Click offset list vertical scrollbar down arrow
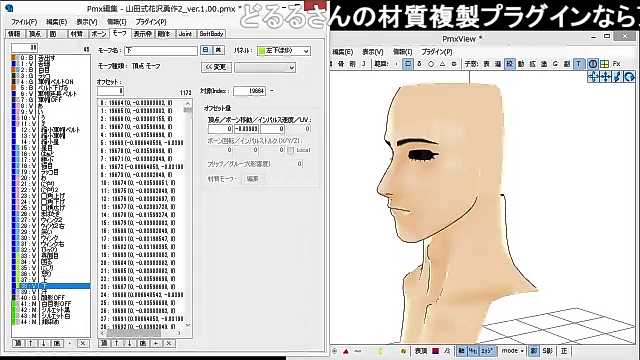Image resolution: width=640 pixels, height=360 pixels. [x=188, y=325]
